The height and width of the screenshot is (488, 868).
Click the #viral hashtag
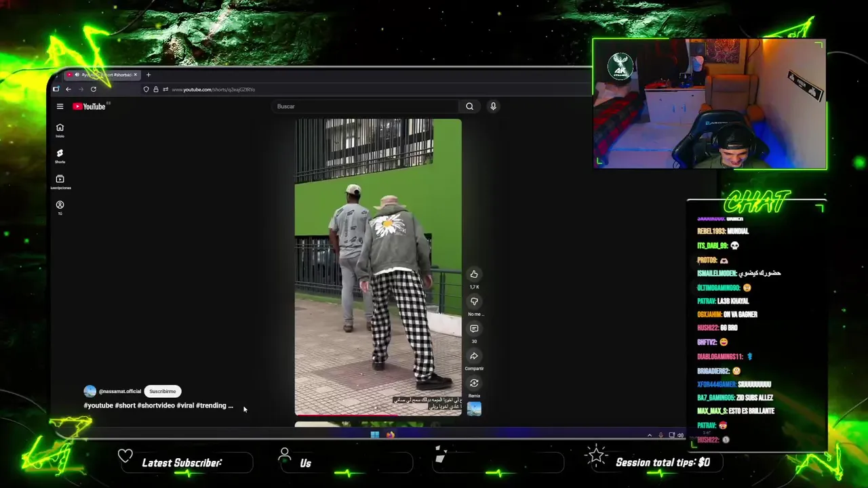(x=185, y=405)
